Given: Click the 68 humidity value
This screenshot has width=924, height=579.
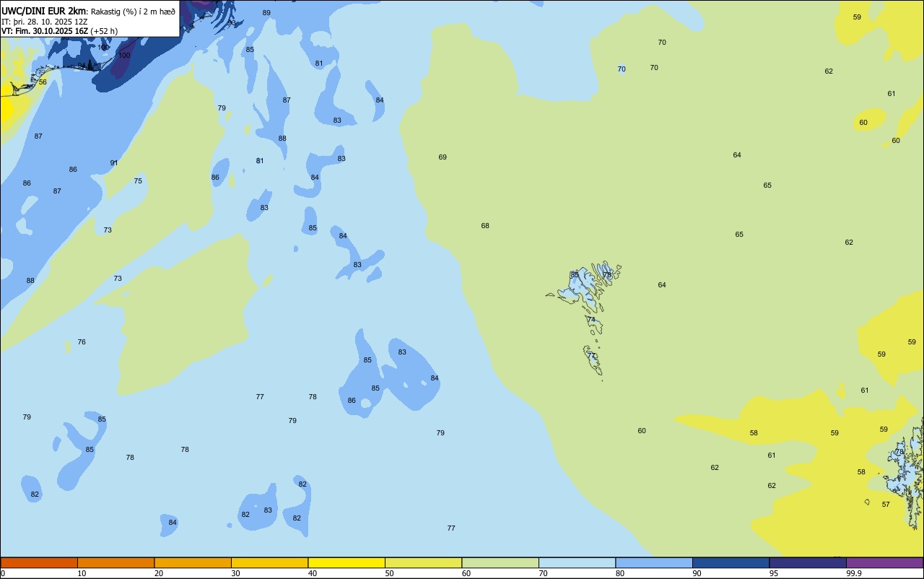Looking at the screenshot, I should 485,226.
